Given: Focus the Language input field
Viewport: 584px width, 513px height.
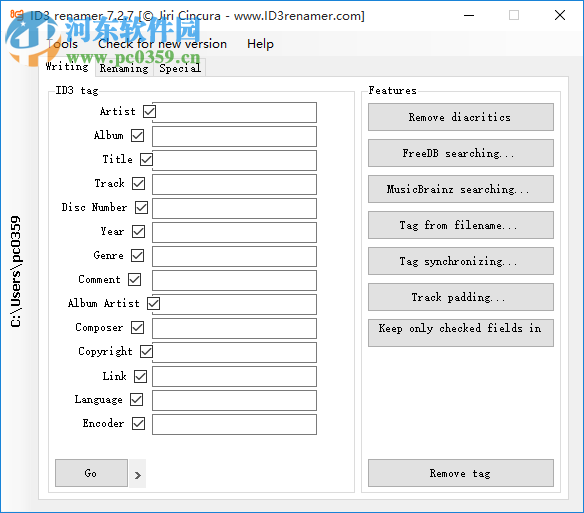Looking at the screenshot, I should [234, 400].
